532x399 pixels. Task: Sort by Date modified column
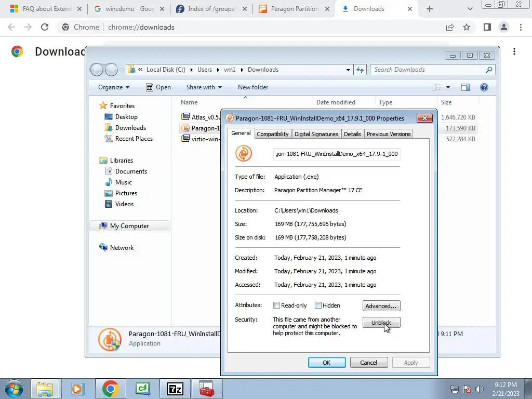336,102
